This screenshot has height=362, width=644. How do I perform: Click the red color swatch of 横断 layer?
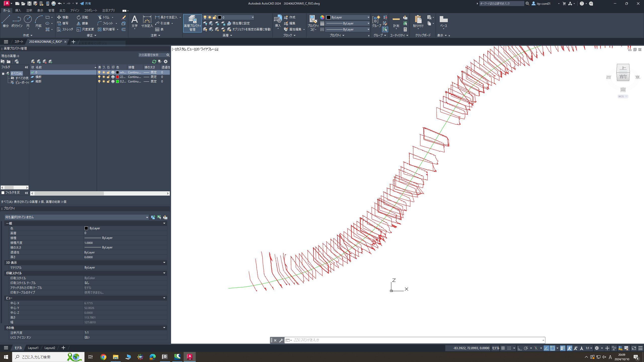click(x=117, y=77)
